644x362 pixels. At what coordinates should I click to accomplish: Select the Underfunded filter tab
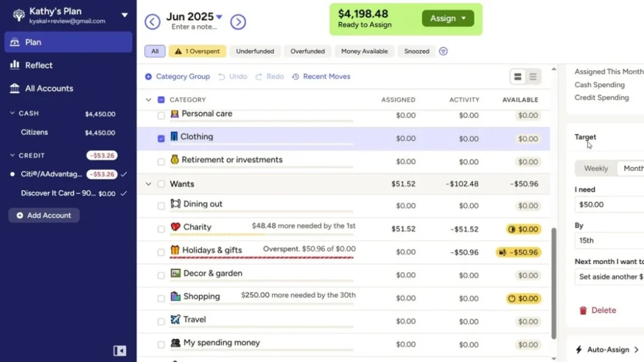[255, 51]
